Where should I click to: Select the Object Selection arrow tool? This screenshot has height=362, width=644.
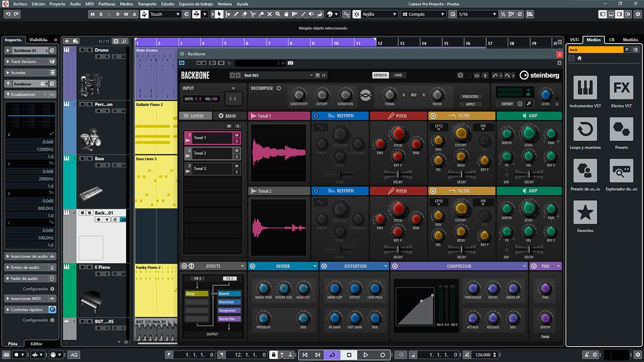(x=219, y=14)
